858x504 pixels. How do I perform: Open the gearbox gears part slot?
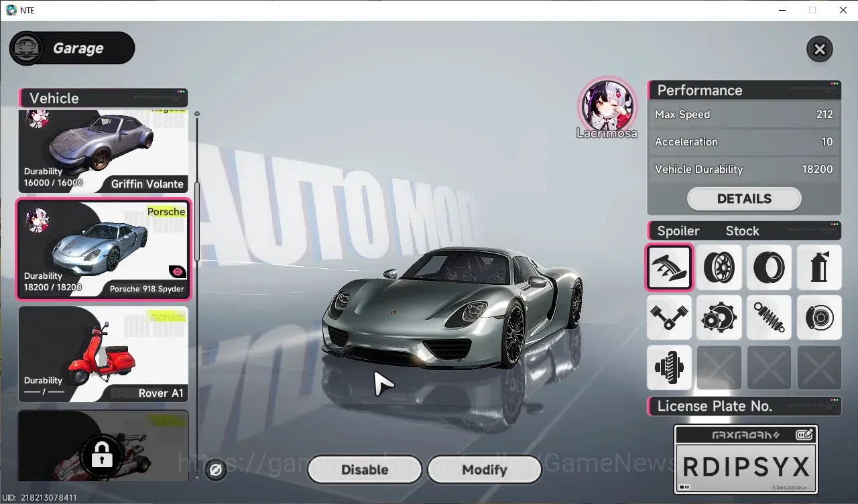point(719,317)
